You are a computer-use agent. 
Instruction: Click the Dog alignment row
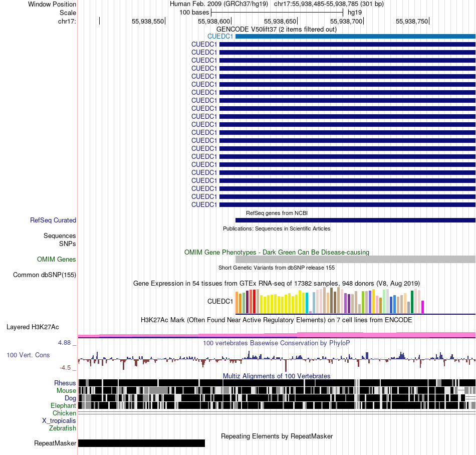pyautogui.click(x=277, y=398)
